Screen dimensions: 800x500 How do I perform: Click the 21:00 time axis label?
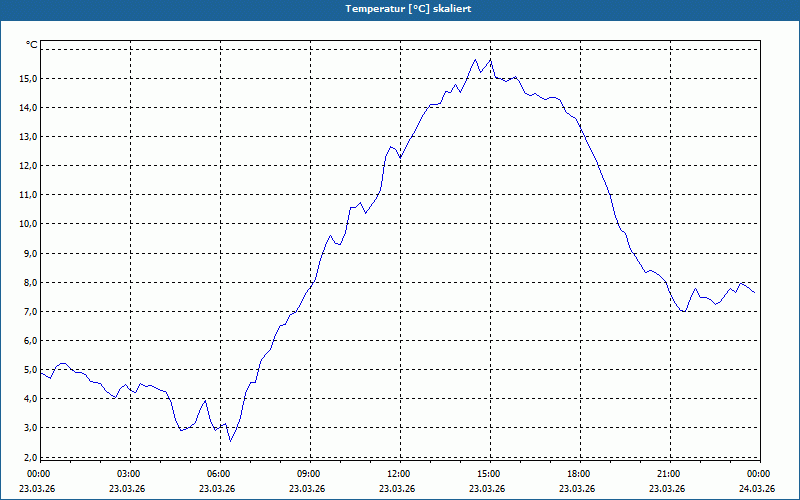coord(669,474)
